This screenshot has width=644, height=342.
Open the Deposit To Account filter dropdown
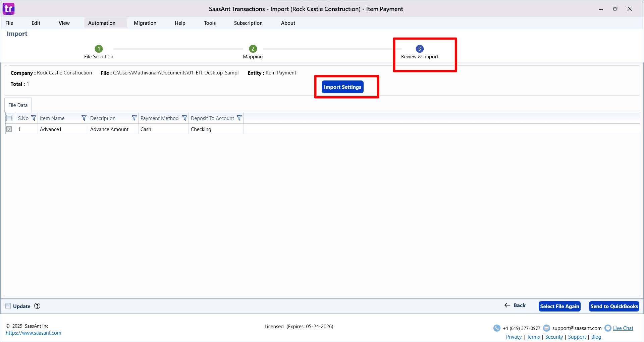(239, 118)
